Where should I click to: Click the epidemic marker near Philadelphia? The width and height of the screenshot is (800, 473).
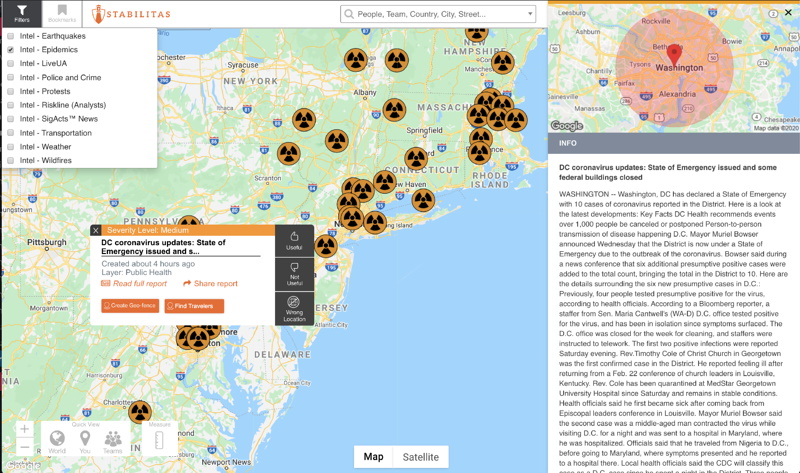(x=326, y=246)
